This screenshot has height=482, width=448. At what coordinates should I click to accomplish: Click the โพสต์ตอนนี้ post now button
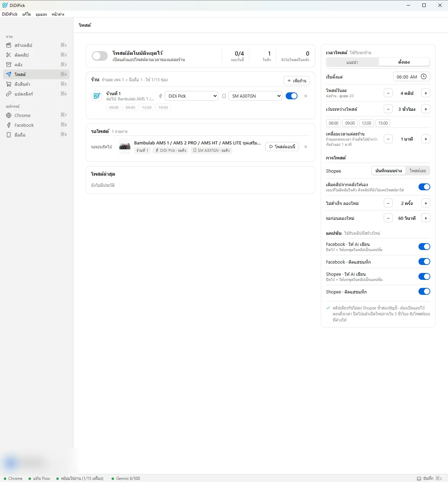coord(282,147)
